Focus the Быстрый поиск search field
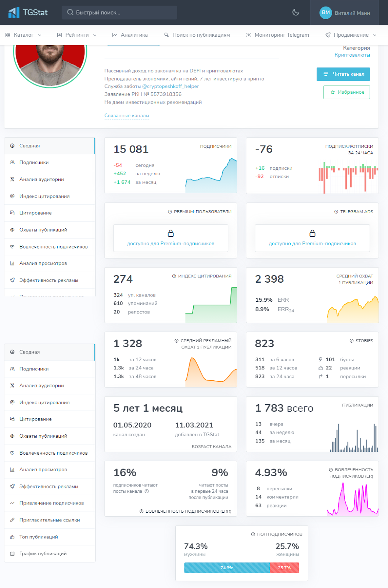The width and height of the screenshot is (388, 588). click(x=119, y=12)
